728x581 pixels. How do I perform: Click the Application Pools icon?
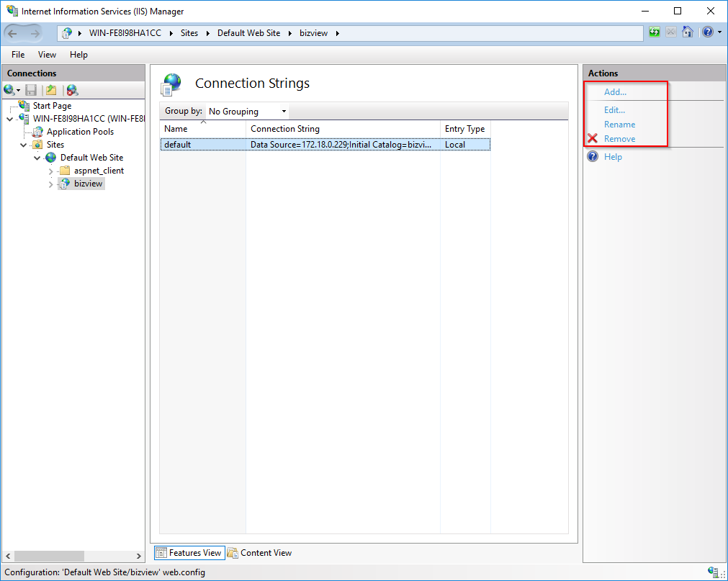[x=38, y=132]
